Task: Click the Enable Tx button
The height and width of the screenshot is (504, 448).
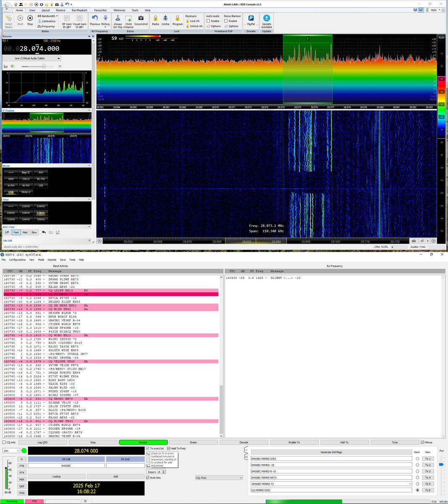Action: pos(294,442)
